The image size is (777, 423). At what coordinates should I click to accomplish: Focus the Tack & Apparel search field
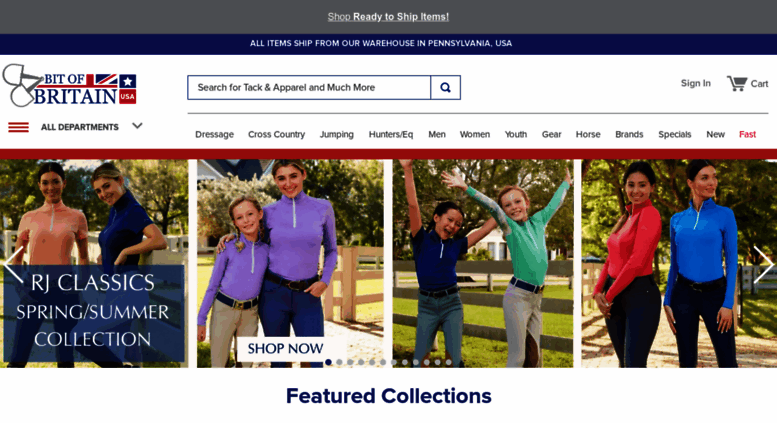(x=309, y=88)
